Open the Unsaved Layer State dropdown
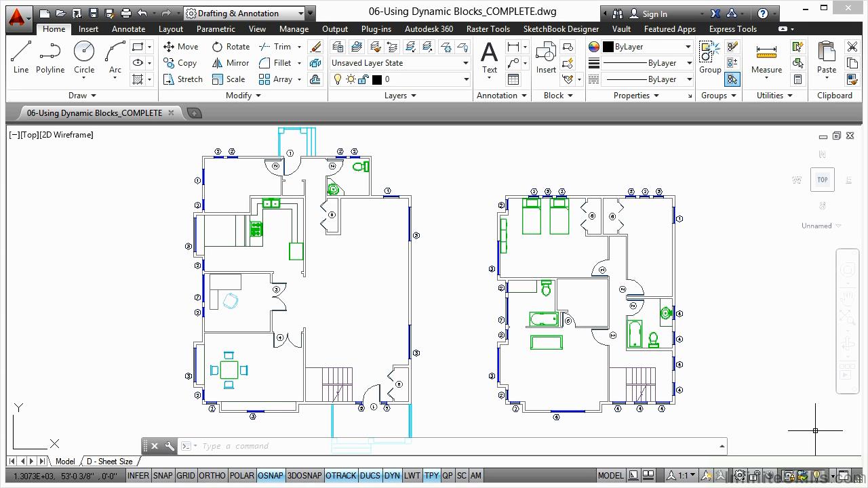868x488 pixels. (400, 63)
